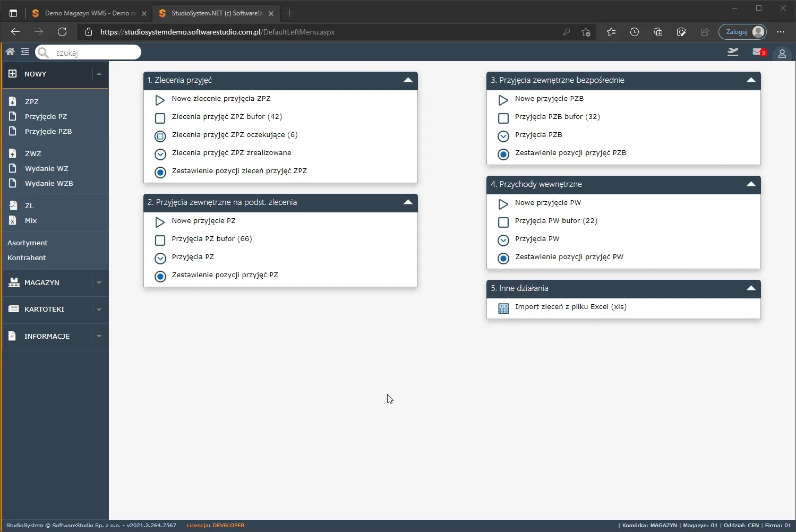Click the Excel spreadsheet import icon
796x532 pixels.
point(503,308)
